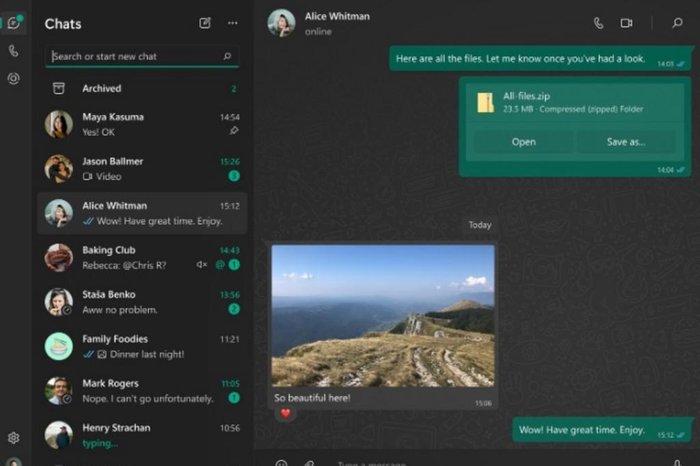
Task: Click Jason Ballmer's unread count badge
Action: (x=234, y=176)
